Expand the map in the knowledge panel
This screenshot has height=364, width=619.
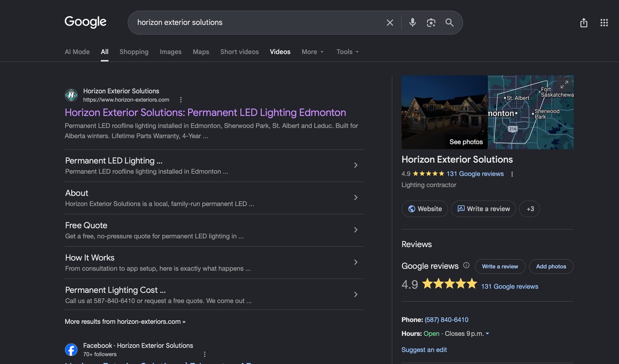564,85
